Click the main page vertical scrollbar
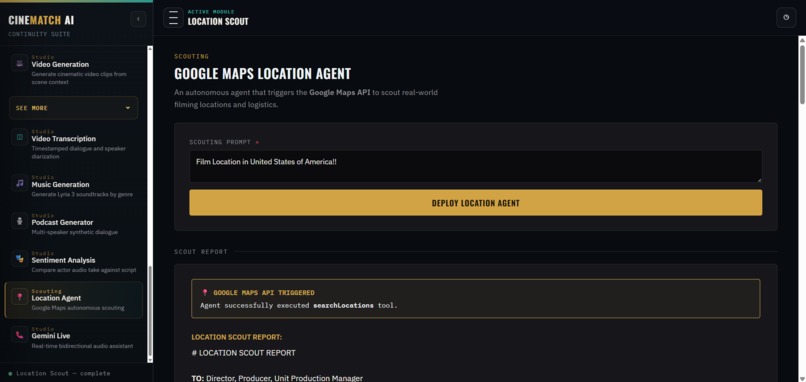This screenshot has width=806, height=382. coord(802,74)
